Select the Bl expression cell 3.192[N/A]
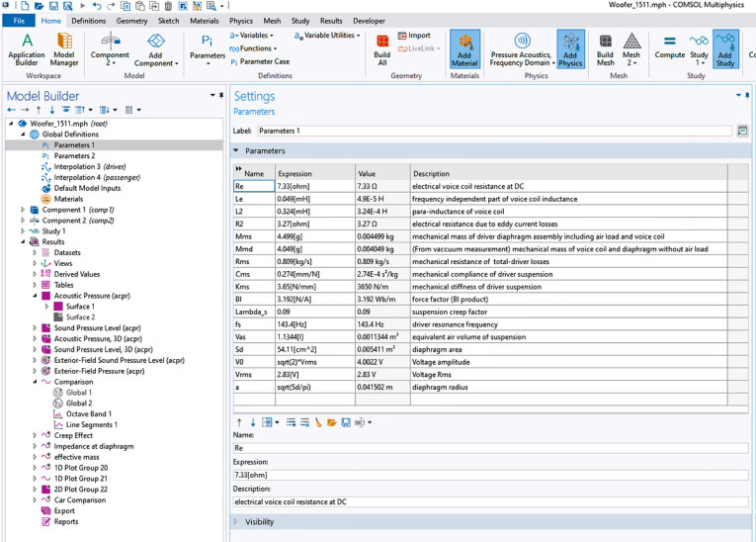This screenshot has width=756, height=542. pos(315,300)
